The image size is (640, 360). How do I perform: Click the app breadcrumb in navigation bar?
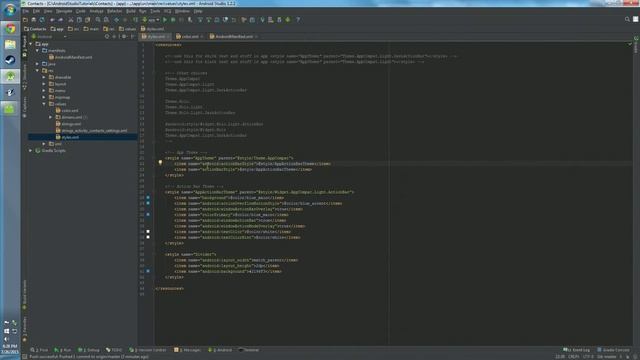(57, 29)
